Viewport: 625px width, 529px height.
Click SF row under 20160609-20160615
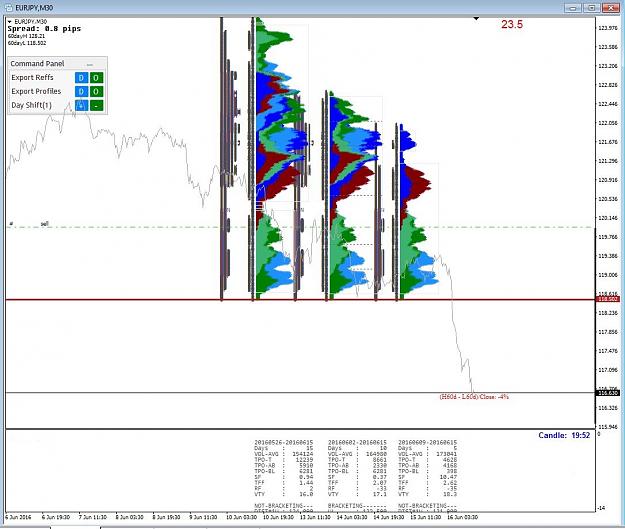pos(428,477)
